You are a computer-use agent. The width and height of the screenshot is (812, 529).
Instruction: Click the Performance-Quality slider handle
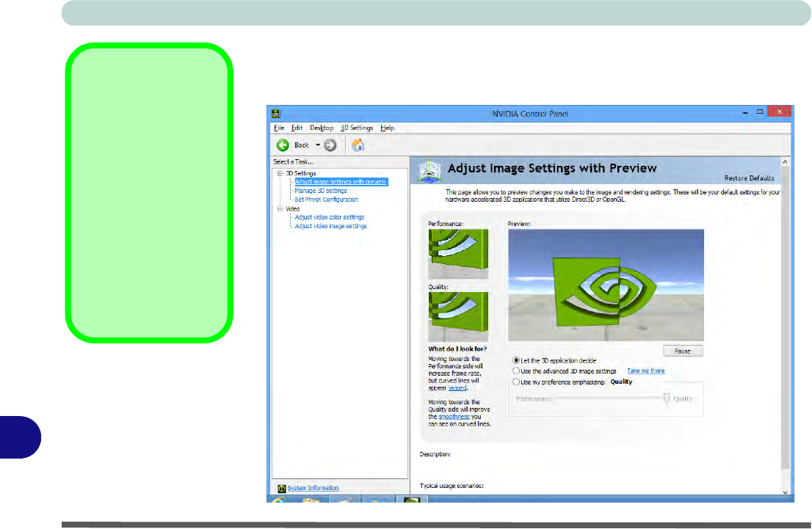pyautogui.click(x=667, y=398)
